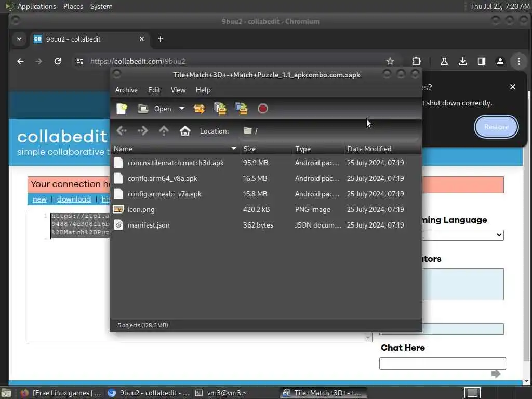
Task: Click Restore in Chromium popup
Action: [496, 127]
